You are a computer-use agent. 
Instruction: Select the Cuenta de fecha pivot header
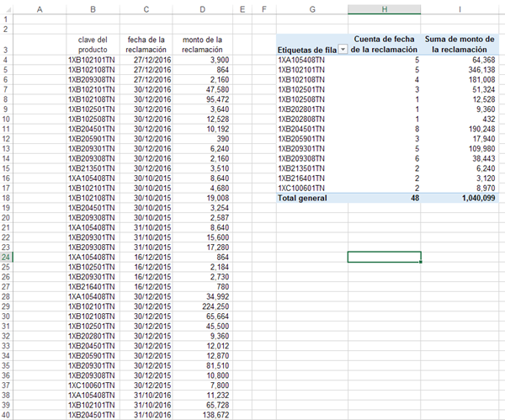pyautogui.click(x=384, y=44)
